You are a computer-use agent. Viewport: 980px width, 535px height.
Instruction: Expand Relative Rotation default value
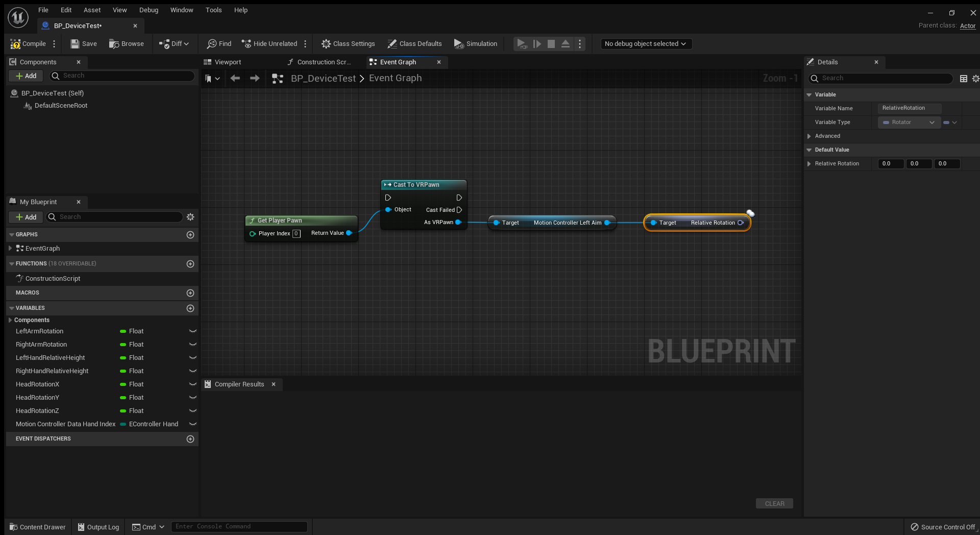[809, 164]
